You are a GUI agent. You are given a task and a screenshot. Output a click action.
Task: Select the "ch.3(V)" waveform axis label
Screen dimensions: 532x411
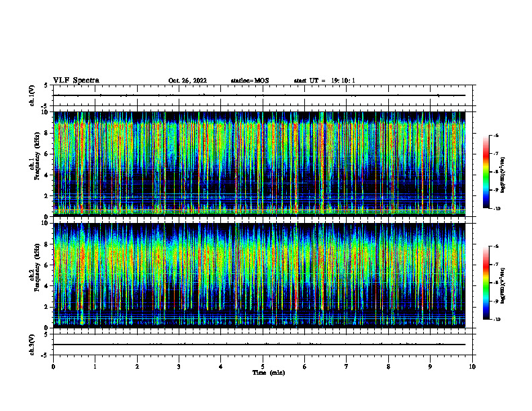(x=32, y=345)
